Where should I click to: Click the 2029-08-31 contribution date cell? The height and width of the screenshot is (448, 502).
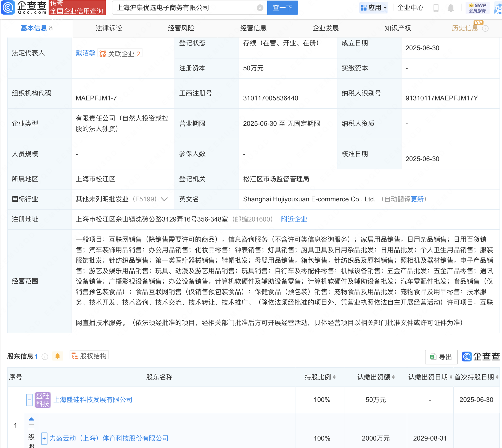(x=430, y=438)
